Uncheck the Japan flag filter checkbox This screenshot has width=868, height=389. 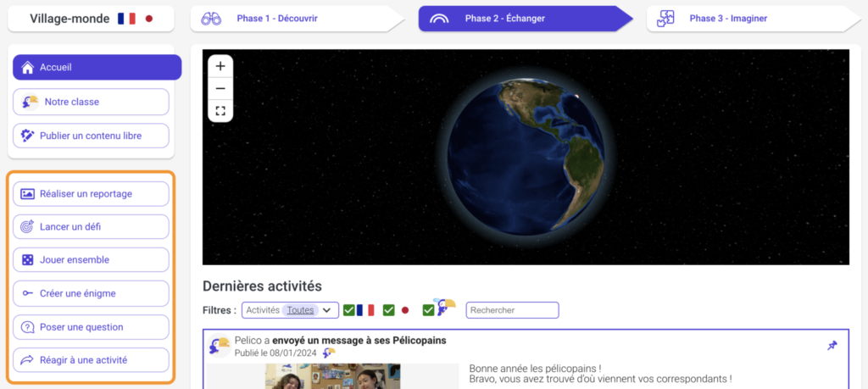click(389, 310)
